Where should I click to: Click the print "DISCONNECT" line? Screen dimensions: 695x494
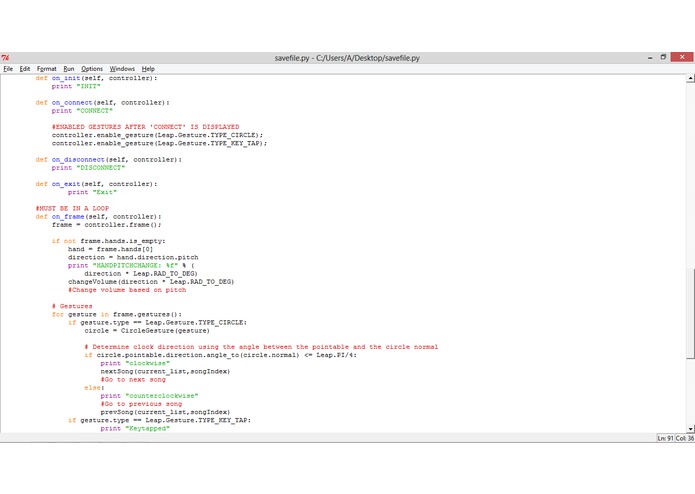pos(88,168)
